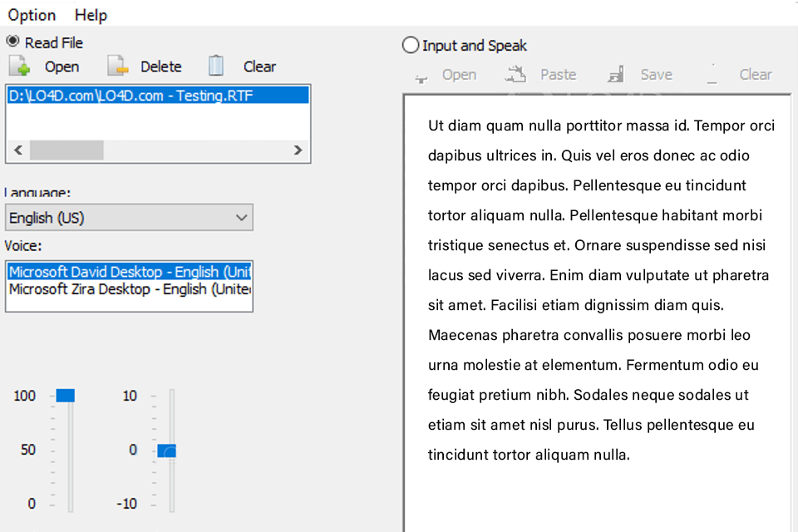798x532 pixels.
Task: Click the Delete file icon
Action: (118, 66)
